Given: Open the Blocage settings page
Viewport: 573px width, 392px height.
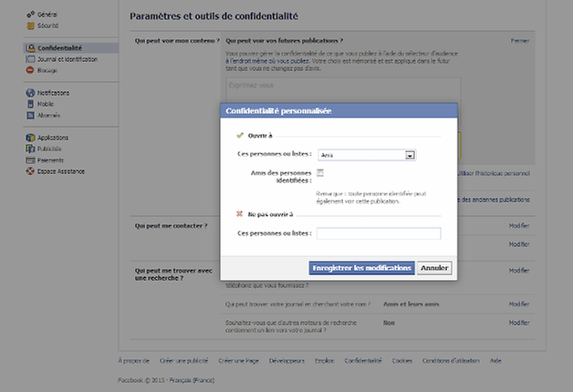Looking at the screenshot, I should coord(47,70).
